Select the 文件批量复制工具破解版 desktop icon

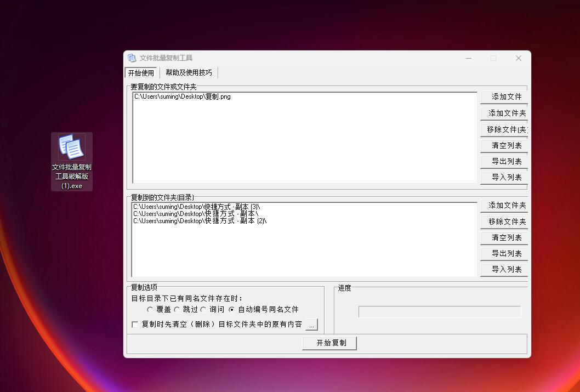(x=72, y=161)
